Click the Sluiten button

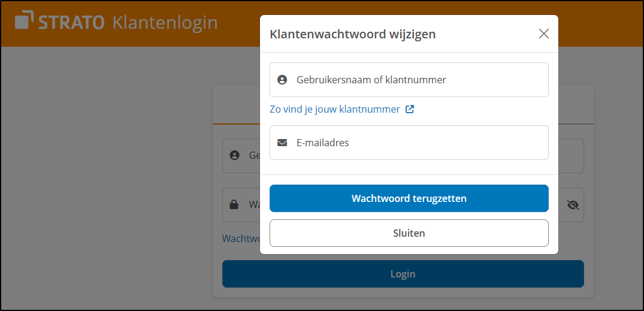[409, 233]
